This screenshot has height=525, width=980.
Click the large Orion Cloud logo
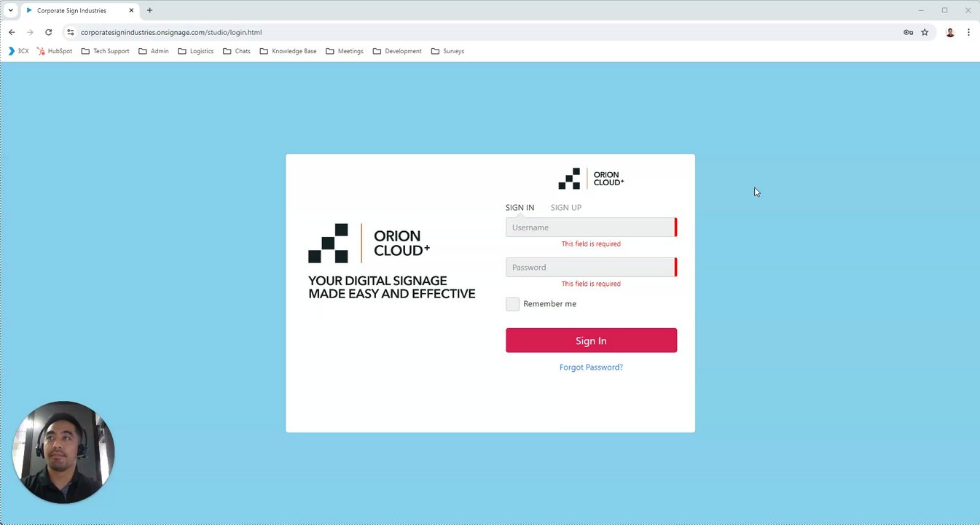tap(369, 244)
